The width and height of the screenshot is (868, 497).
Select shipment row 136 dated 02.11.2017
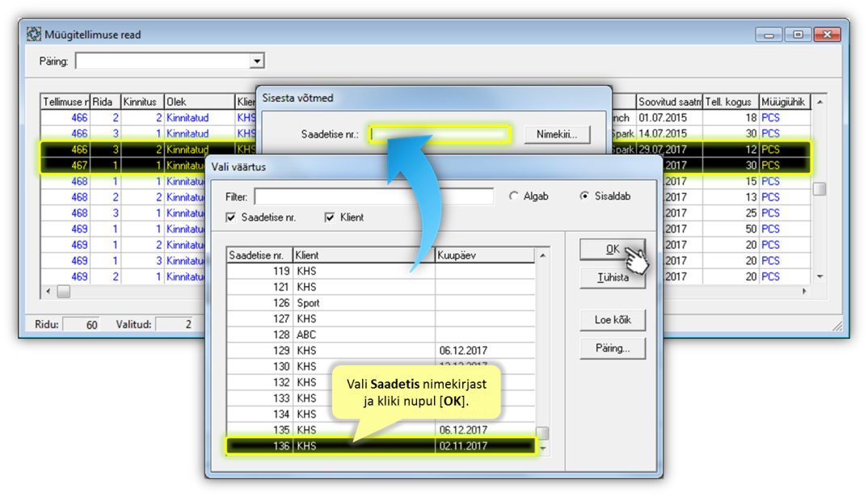[x=381, y=446]
